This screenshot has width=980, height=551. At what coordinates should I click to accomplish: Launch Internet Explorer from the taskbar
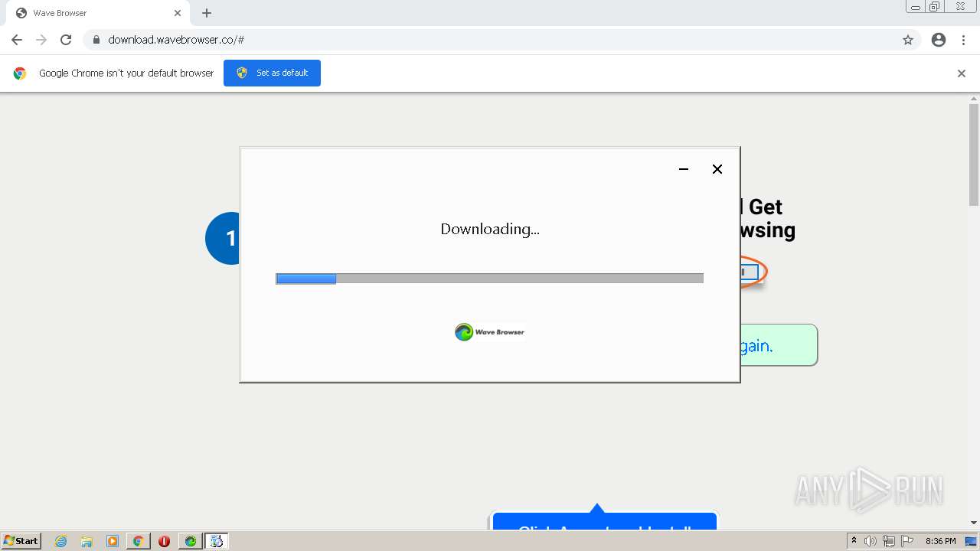pyautogui.click(x=60, y=541)
